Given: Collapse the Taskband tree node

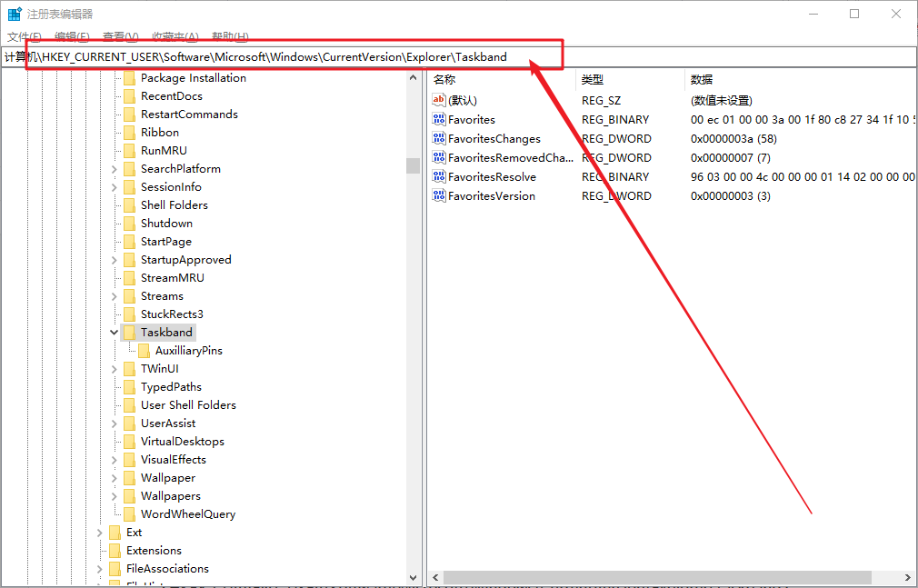Looking at the screenshot, I should (x=115, y=333).
